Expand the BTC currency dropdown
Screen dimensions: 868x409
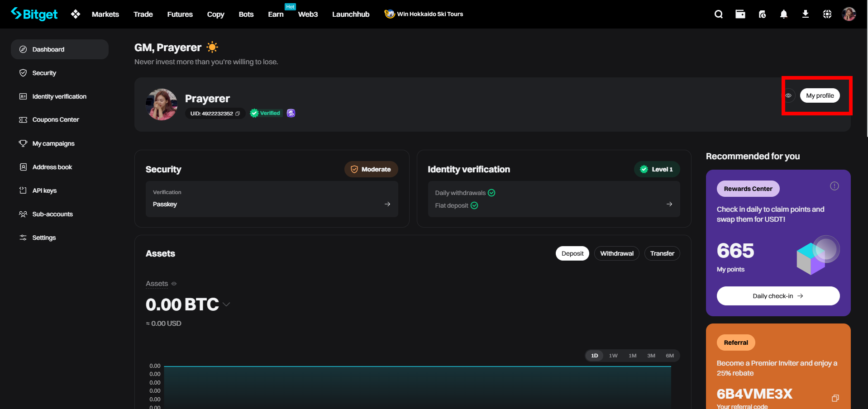click(x=226, y=304)
